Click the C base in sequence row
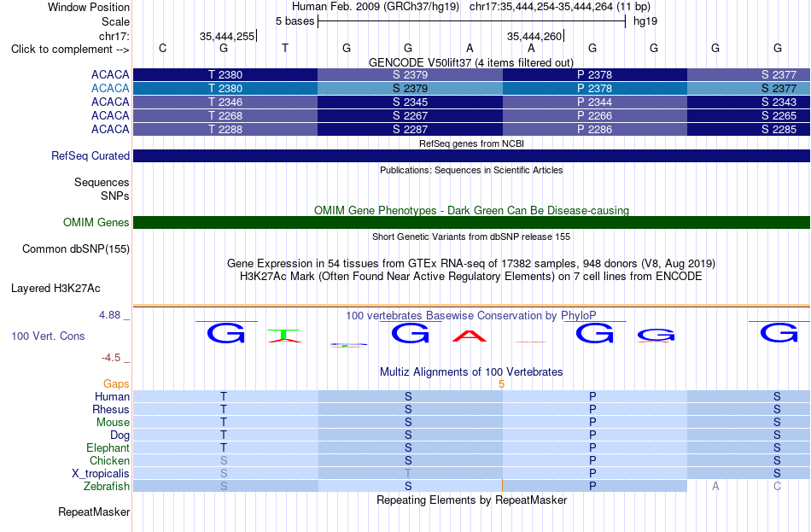Image resolution: width=811 pixels, height=532 pixels. (x=162, y=48)
